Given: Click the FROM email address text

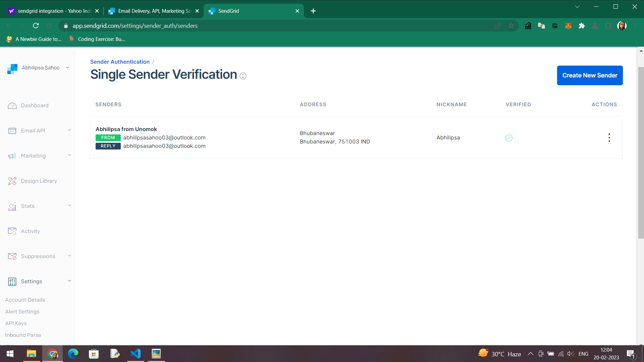Looking at the screenshot, I should [164, 138].
